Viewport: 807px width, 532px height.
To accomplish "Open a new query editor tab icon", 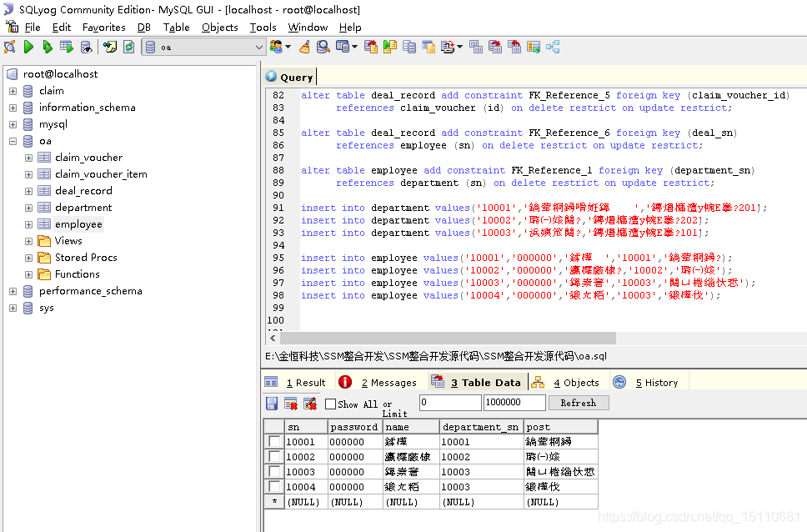I will (109, 47).
